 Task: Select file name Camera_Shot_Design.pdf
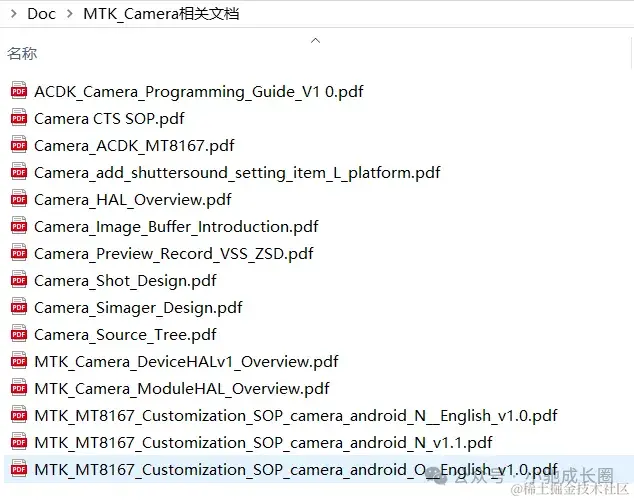click(x=125, y=281)
